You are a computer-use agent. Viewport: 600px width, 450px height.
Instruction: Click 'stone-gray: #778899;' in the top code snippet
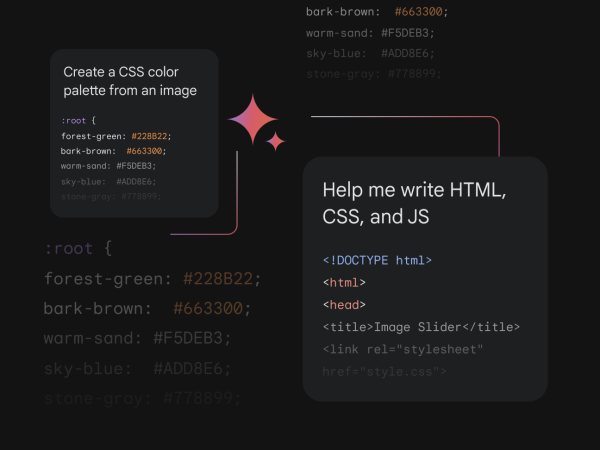[373, 73]
